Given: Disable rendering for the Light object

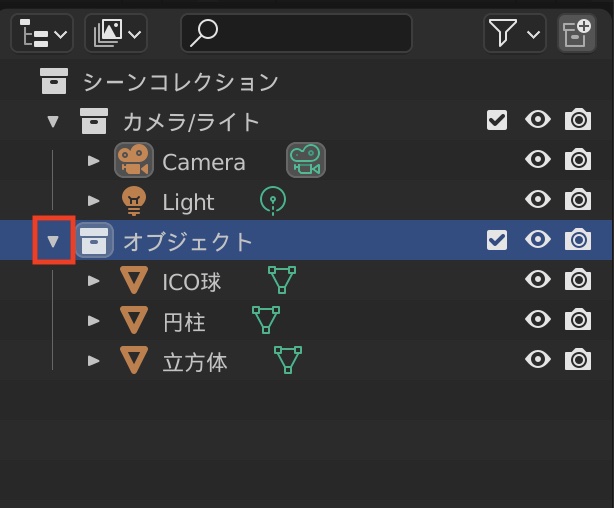Looking at the screenshot, I should pos(578,201).
